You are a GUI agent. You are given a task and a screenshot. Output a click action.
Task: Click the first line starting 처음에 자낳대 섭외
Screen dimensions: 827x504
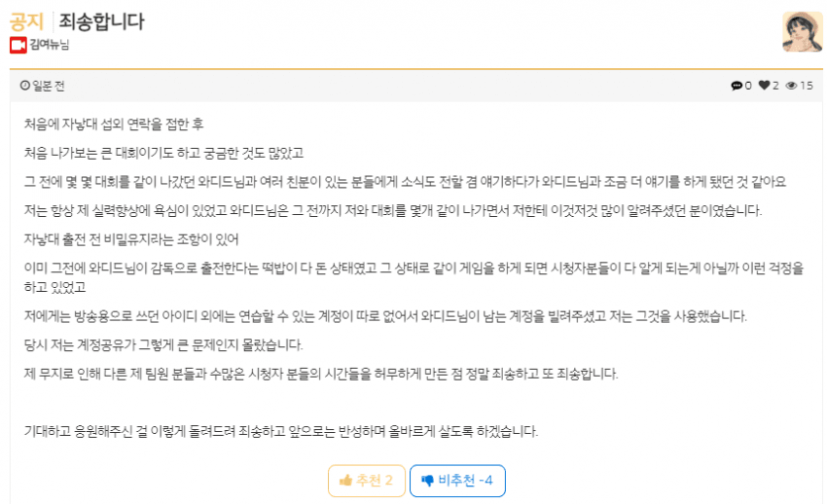(114, 125)
